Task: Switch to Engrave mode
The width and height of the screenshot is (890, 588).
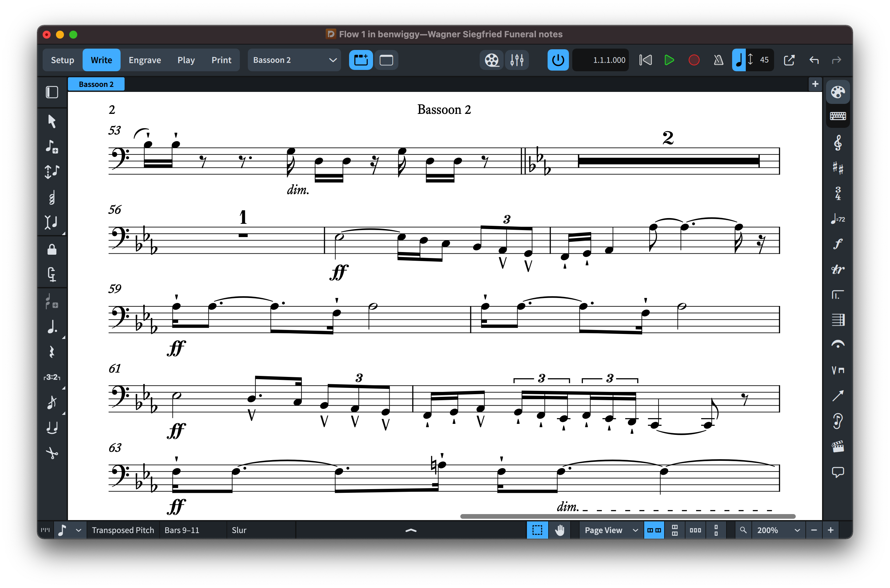Action: coord(145,60)
